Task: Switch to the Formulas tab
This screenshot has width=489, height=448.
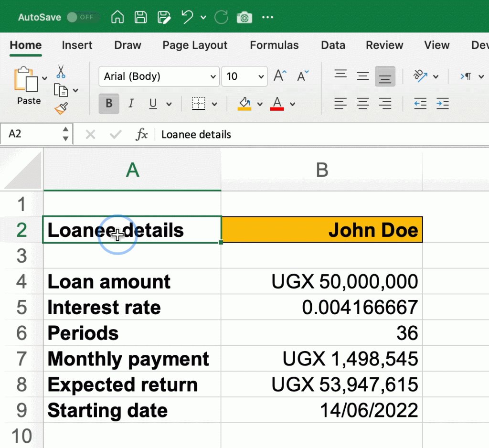Action: pos(274,45)
